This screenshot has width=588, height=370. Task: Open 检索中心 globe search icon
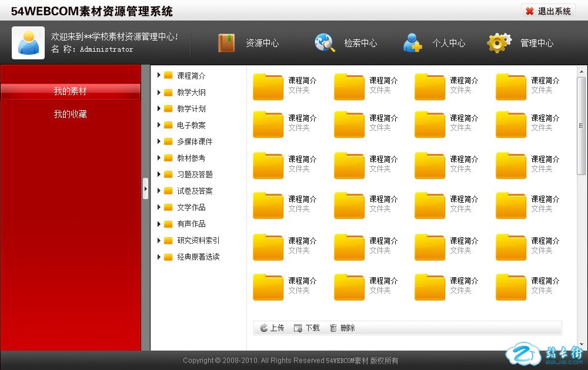coord(325,43)
